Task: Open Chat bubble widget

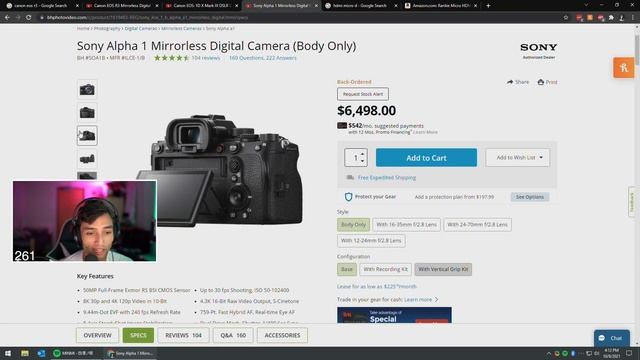Action: [611, 338]
